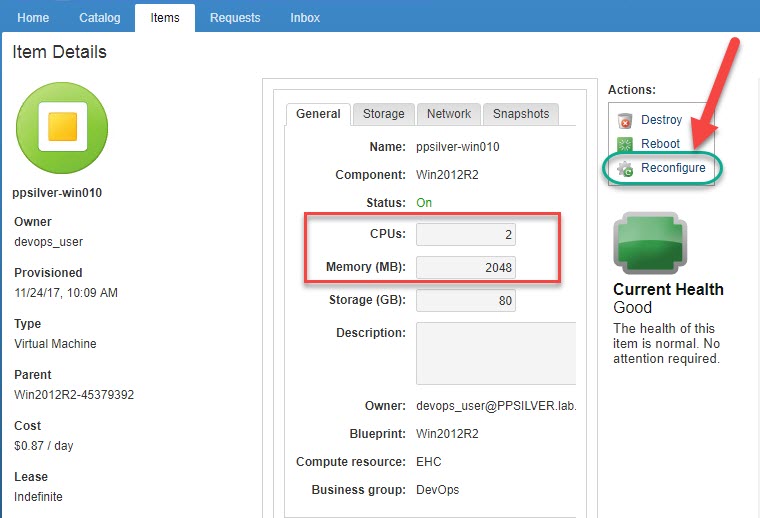Click inside the Description text box
Viewport: 760px width, 518px height.
[x=496, y=353]
